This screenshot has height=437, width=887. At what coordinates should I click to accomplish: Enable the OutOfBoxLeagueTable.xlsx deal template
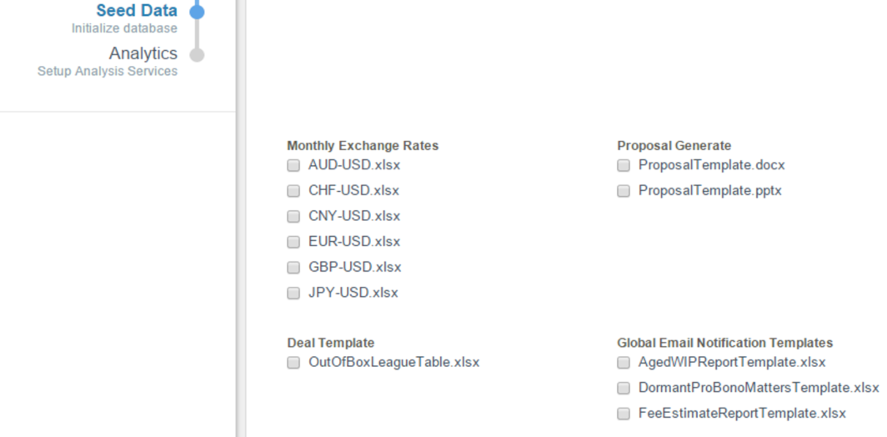293,362
